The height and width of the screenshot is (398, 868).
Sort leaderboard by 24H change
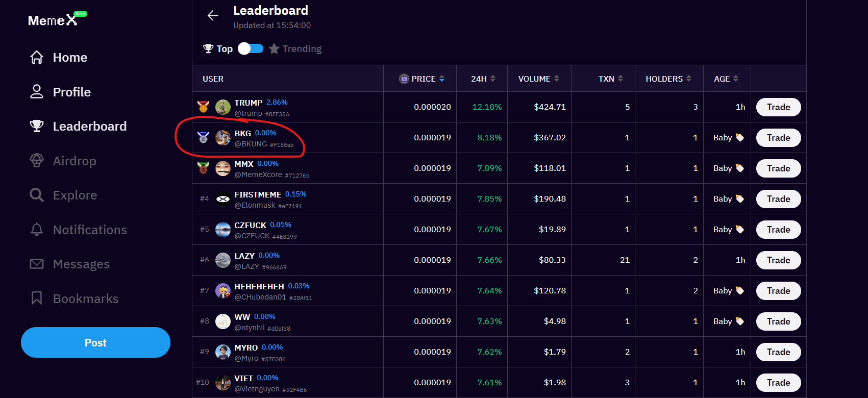click(x=483, y=79)
